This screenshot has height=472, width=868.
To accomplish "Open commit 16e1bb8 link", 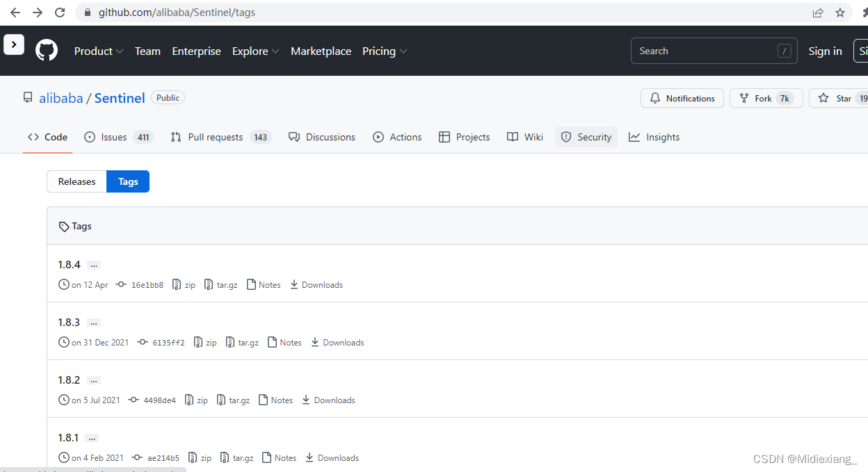I will tap(140, 285).
